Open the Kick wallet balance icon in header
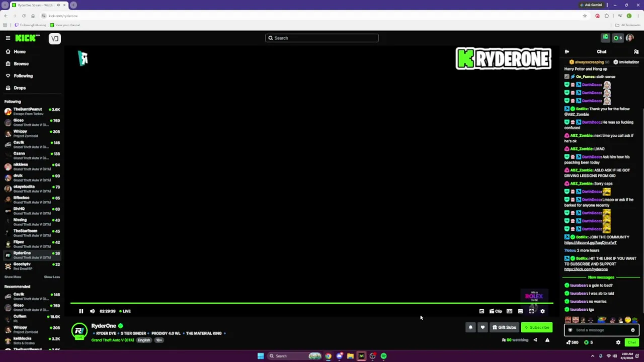Viewport: 644px width, 362px height. (x=617, y=38)
